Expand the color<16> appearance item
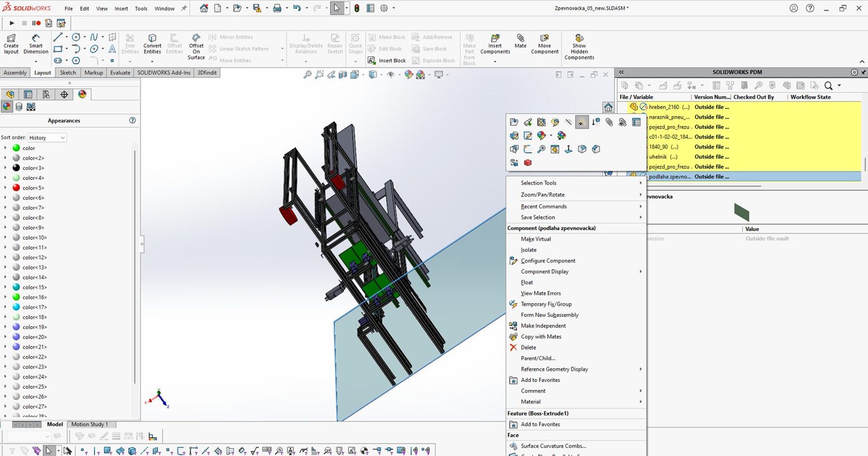 (x=5, y=297)
